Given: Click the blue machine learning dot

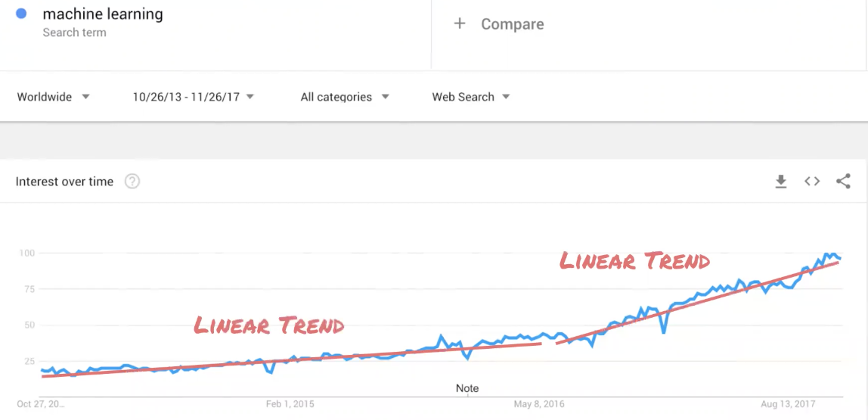Looking at the screenshot, I should 21,14.
